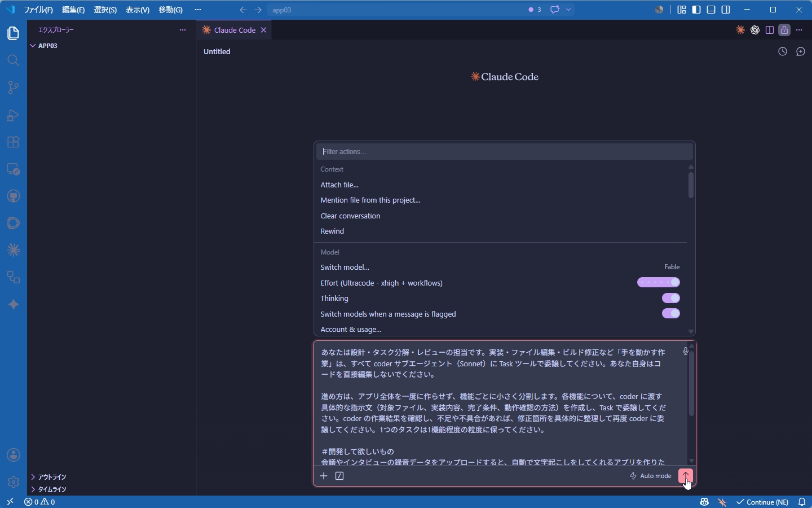Open Source Control view in activity bar

tap(13, 87)
